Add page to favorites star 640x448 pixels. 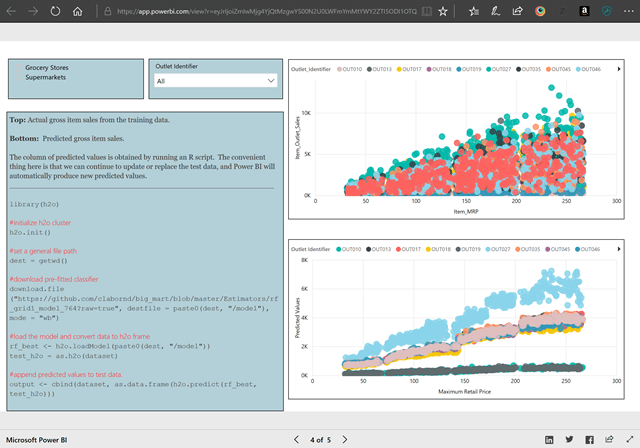(443, 11)
